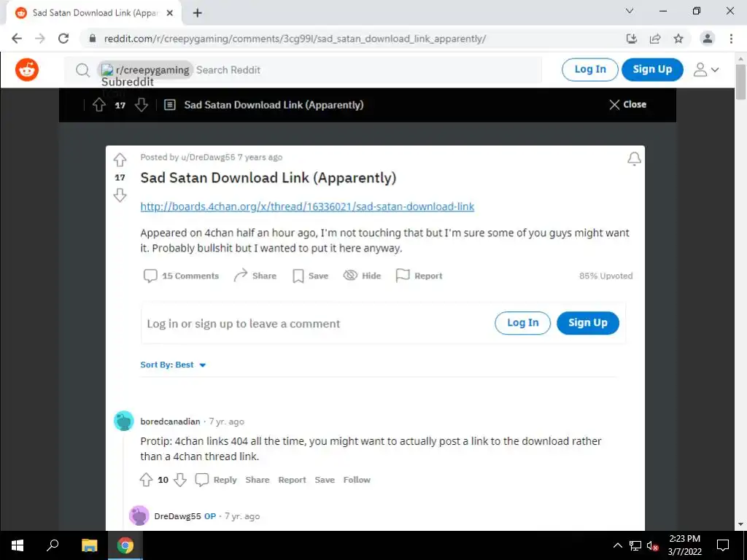The width and height of the screenshot is (747, 560).
Task: Open u/DreDawg55 poster profile link
Action: [x=208, y=157]
